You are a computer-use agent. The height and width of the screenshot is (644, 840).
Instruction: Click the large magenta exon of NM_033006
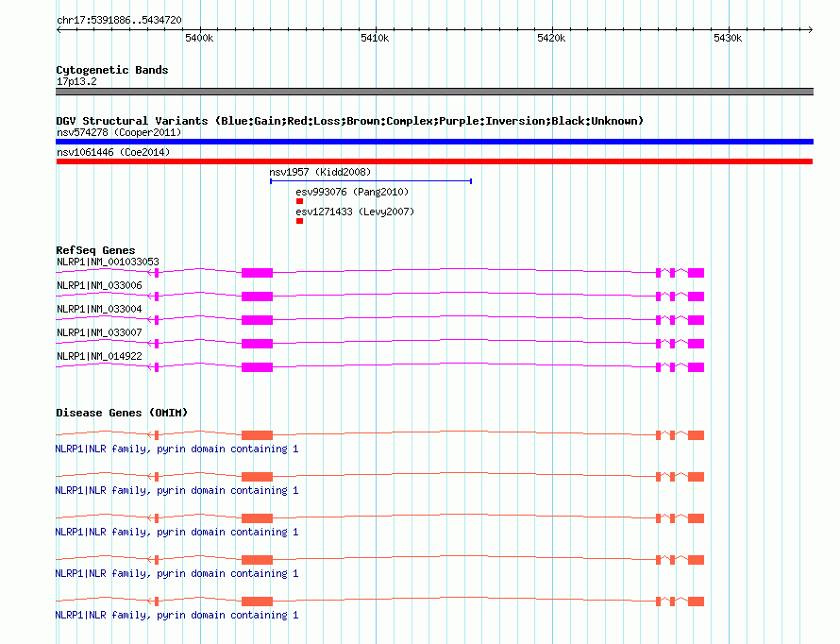257,297
